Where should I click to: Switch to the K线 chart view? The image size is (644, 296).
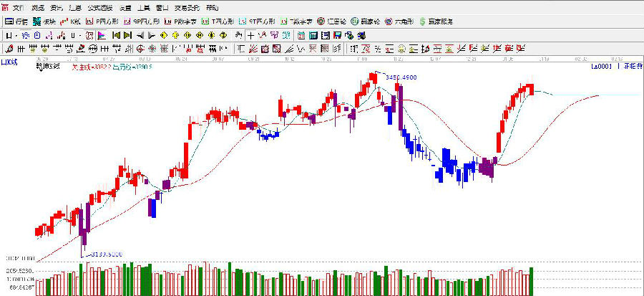[71, 22]
